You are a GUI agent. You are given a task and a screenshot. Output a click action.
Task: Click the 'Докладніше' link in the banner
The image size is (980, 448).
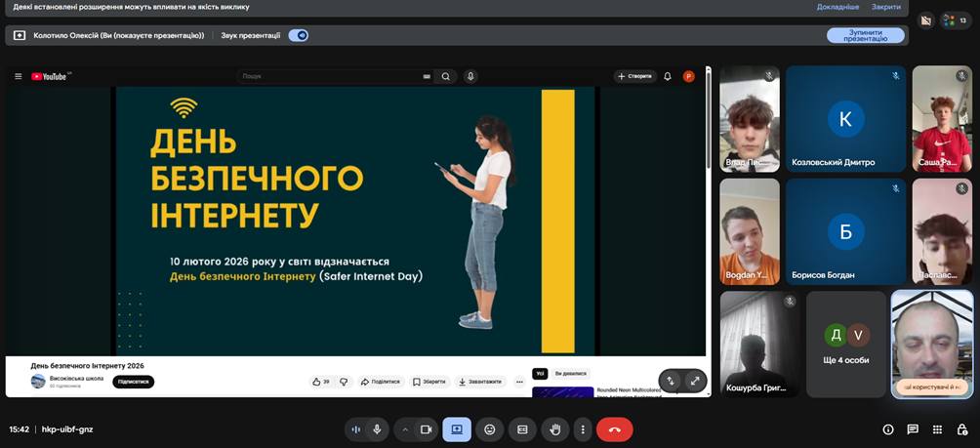837,7
